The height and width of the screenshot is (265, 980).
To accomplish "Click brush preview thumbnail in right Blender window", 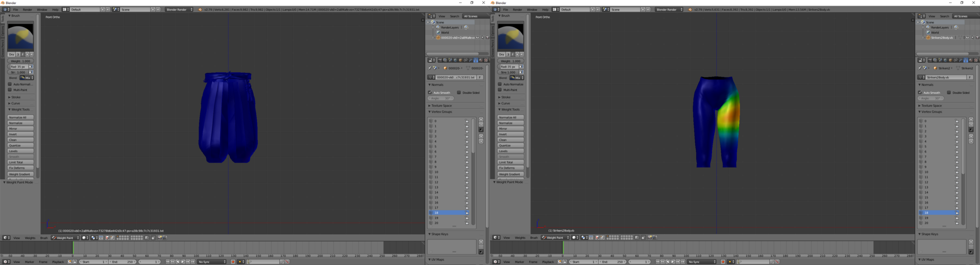I will [511, 36].
